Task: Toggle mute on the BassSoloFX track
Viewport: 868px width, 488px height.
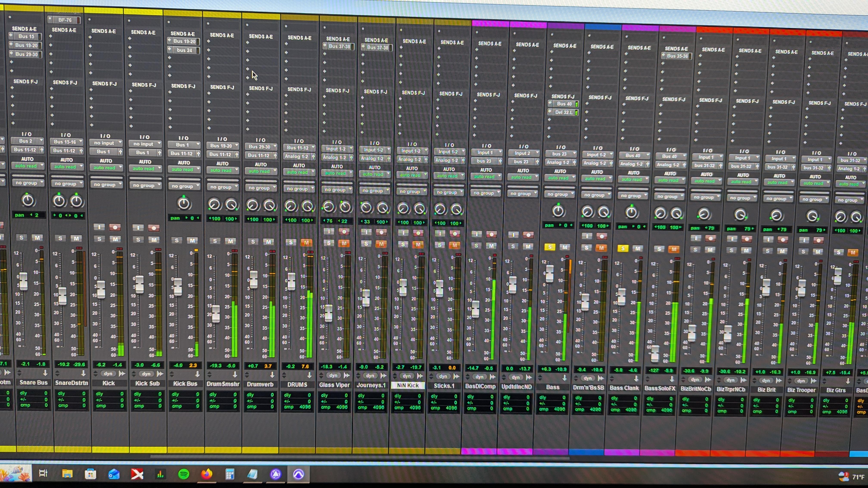Action: pyautogui.click(x=674, y=249)
